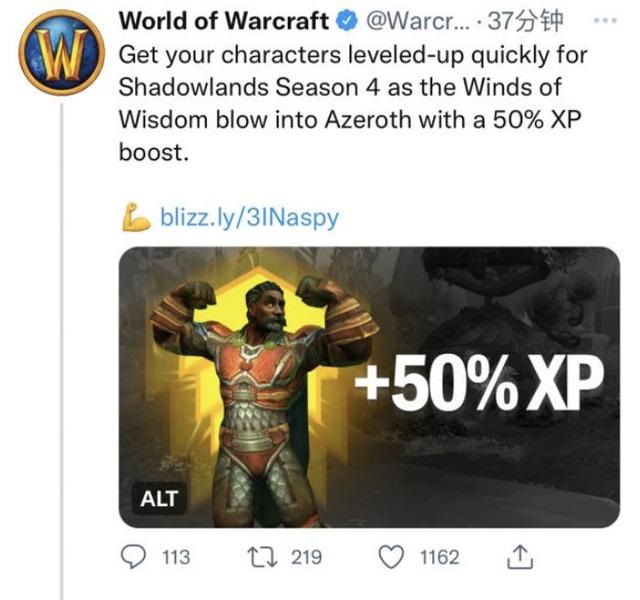Open the share upload icon

tap(520, 557)
